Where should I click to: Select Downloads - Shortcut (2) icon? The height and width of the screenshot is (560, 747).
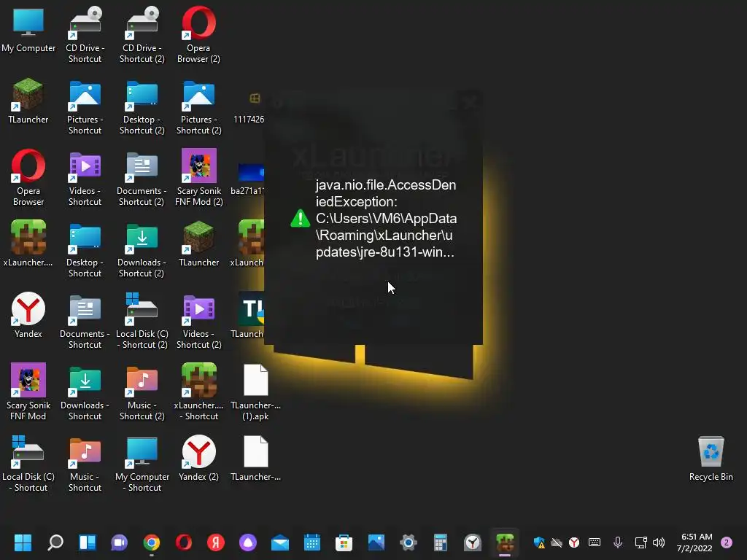coord(142,249)
